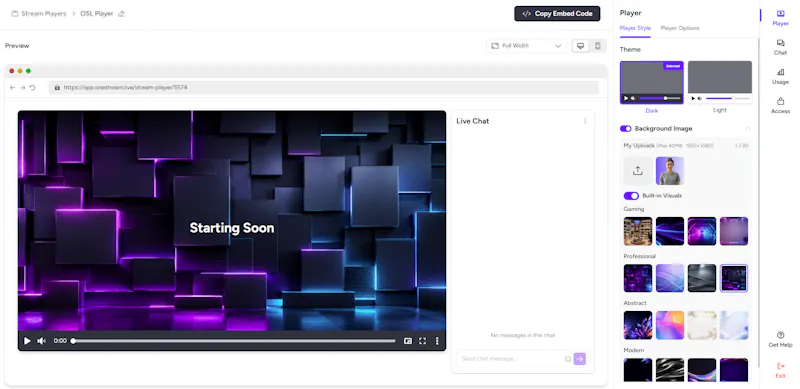Image resolution: width=800 pixels, height=389 pixels.
Task: Switch to the Player Style tab
Action: [635, 28]
